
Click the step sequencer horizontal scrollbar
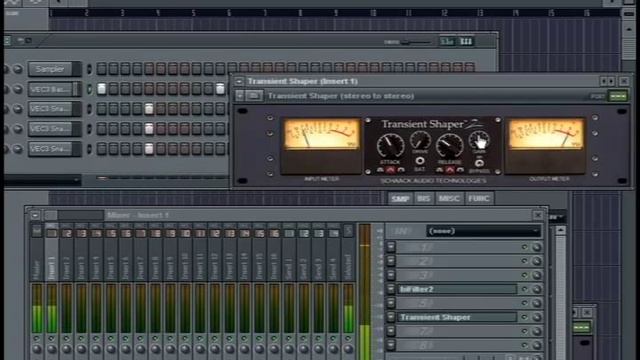162,178
